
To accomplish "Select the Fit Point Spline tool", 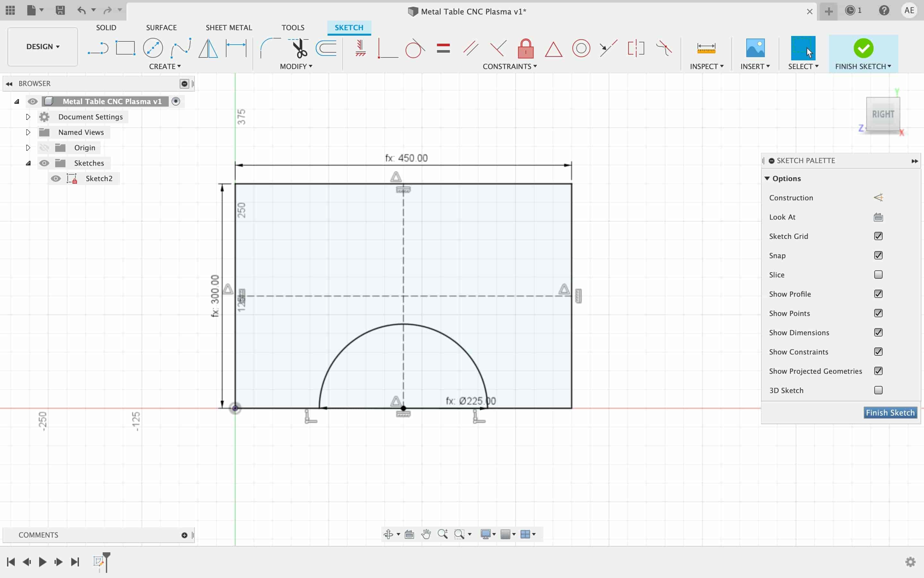I will [x=181, y=48].
